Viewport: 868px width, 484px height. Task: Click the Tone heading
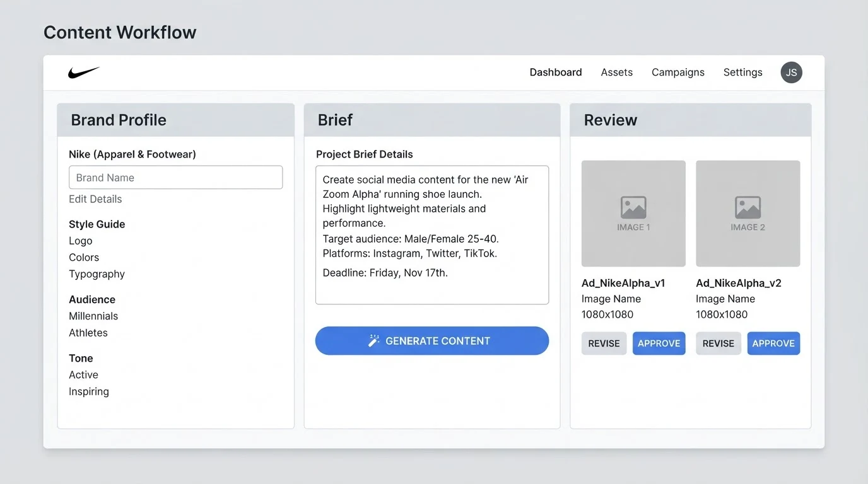[x=81, y=358]
